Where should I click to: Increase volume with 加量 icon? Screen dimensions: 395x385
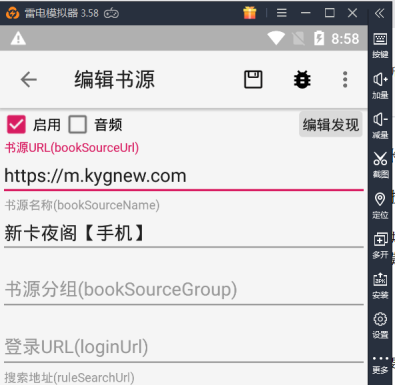[380, 86]
